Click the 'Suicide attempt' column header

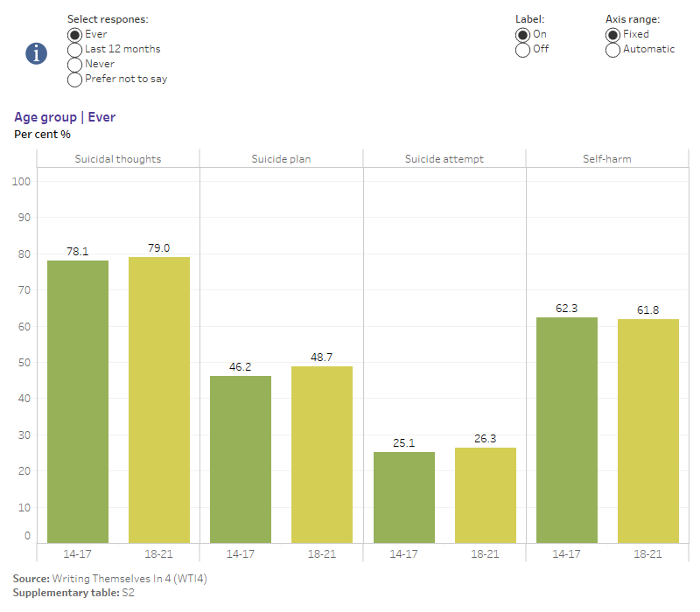click(444, 159)
